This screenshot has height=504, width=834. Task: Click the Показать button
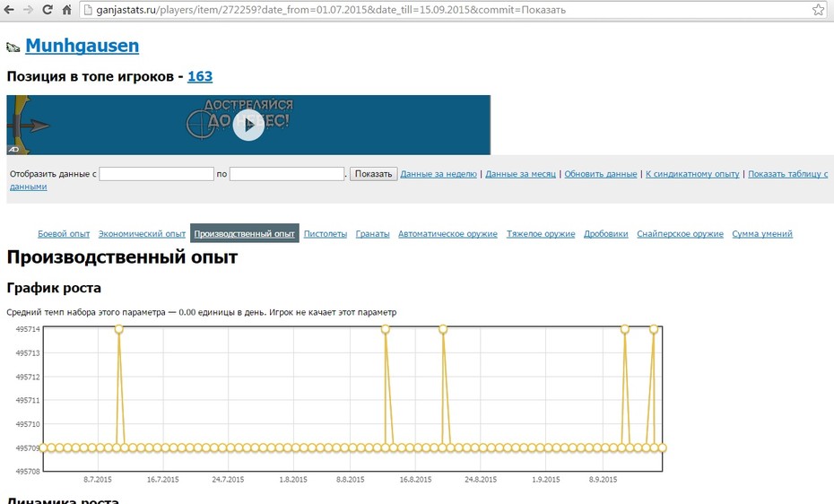click(x=373, y=174)
